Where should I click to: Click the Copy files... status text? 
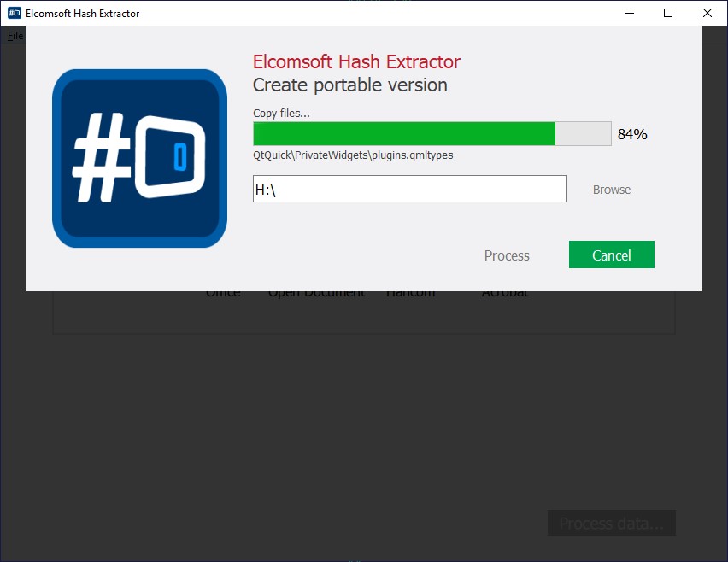click(x=281, y=114)
